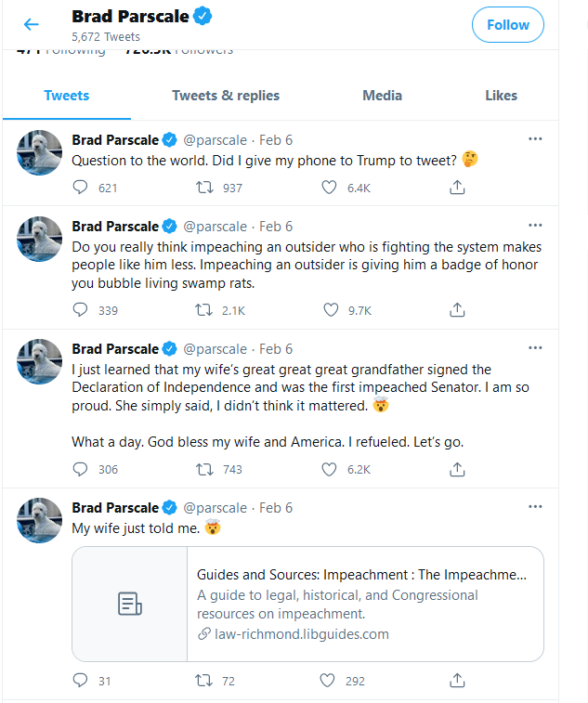Open profile avatar on swamp rats tweet
Viewport: 588px width, 703px height.
pos(39,239)
